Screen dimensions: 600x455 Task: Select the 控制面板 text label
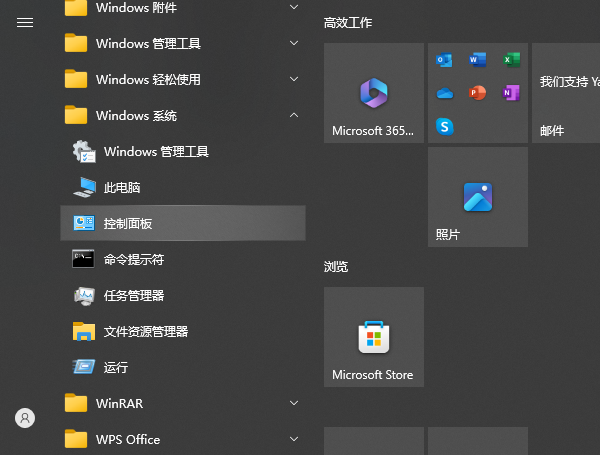pyautogui.click(x=128, y=223)
